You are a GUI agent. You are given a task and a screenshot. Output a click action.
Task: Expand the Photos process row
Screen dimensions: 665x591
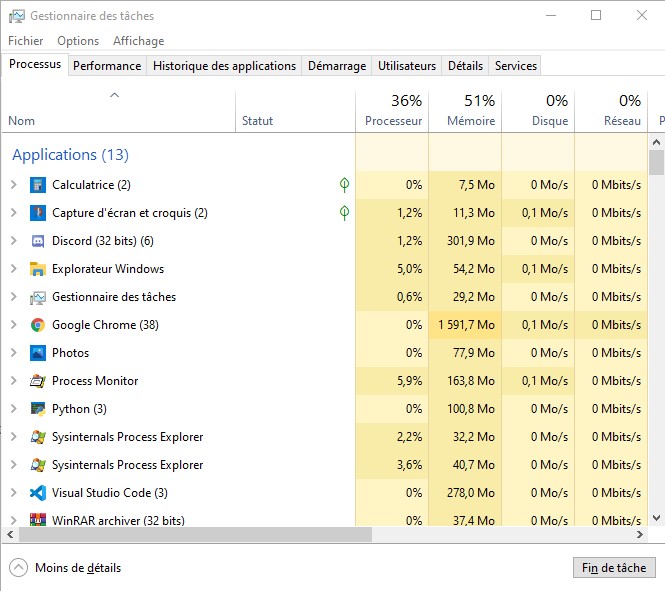click(x=14, y=352)
